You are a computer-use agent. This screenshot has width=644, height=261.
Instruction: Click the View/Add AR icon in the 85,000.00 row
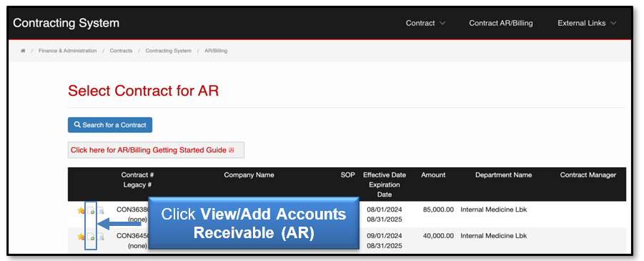click(x=91, y=211)
